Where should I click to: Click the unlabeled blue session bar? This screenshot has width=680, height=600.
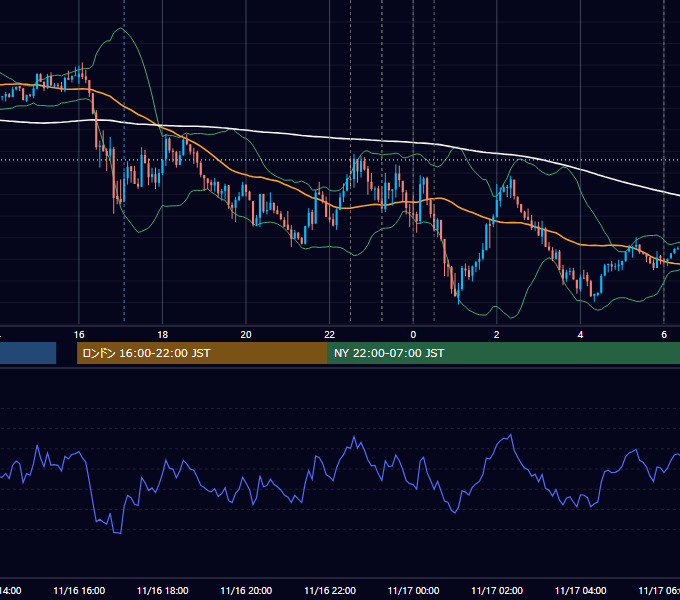click(28, 353)
